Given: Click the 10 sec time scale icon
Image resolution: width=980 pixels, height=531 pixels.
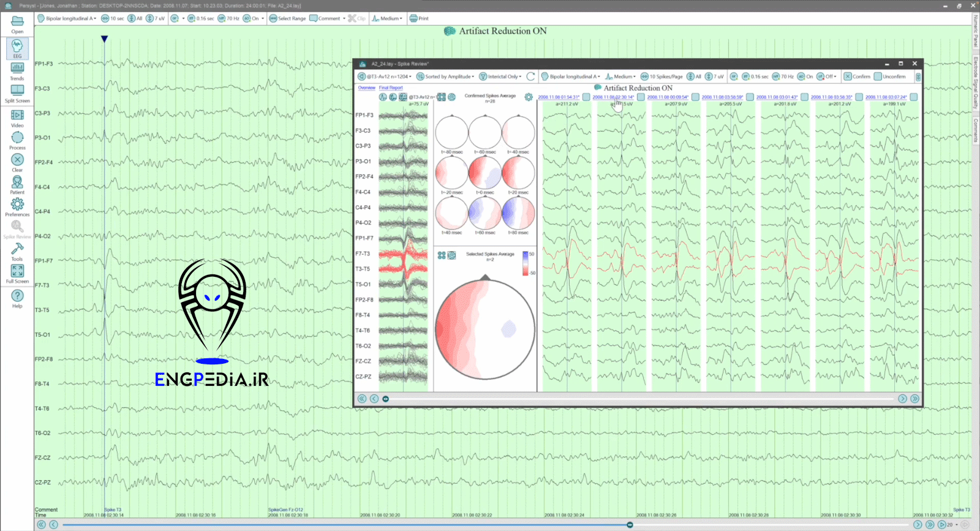Looking at the screenshot, I should pyautogui.click(x=105, y=18).
